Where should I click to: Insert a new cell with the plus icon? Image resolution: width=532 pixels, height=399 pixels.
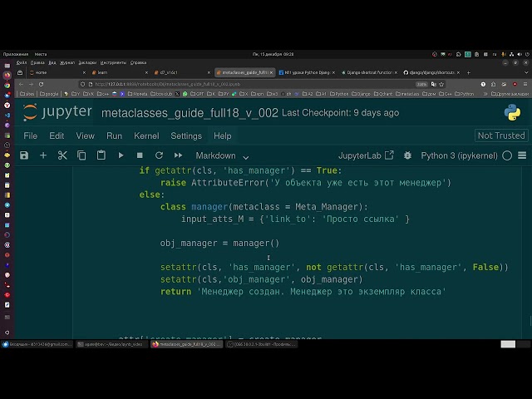click(x=43, y=155)
